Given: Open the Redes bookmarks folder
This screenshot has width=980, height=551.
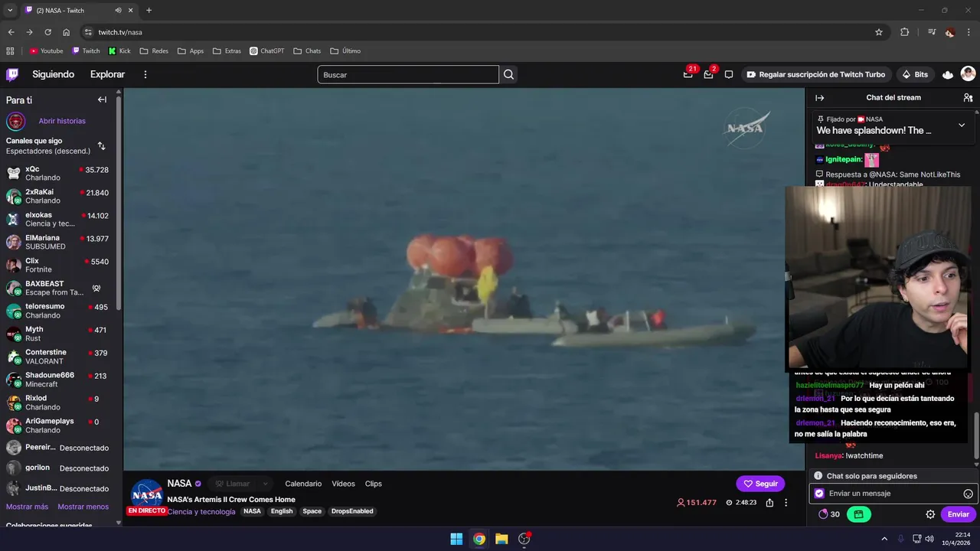Looking at the screenshot, I should [154, 51].
